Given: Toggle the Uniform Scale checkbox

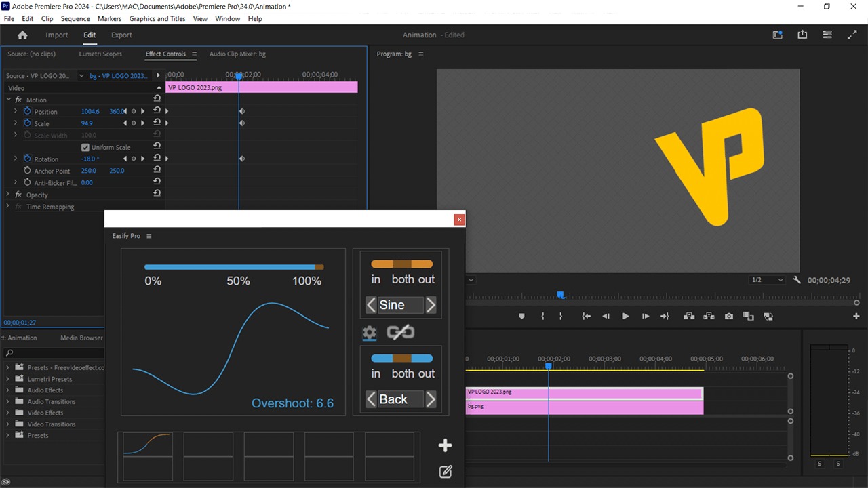Looking at the screenshot, I should (x=85, y=147).
